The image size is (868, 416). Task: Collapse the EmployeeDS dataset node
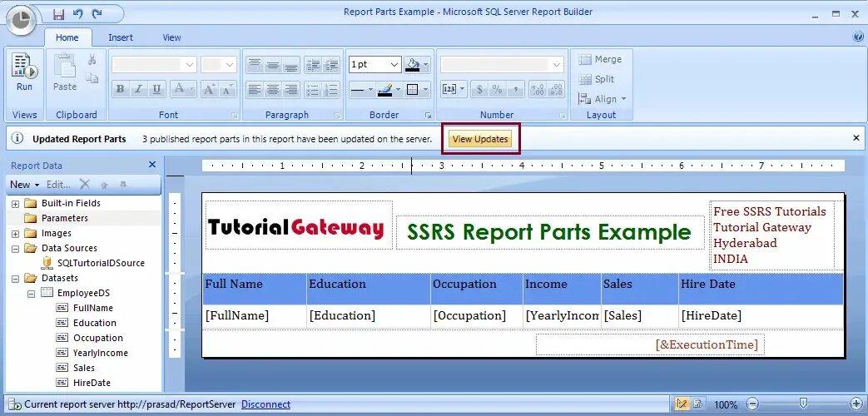[32, 293]
